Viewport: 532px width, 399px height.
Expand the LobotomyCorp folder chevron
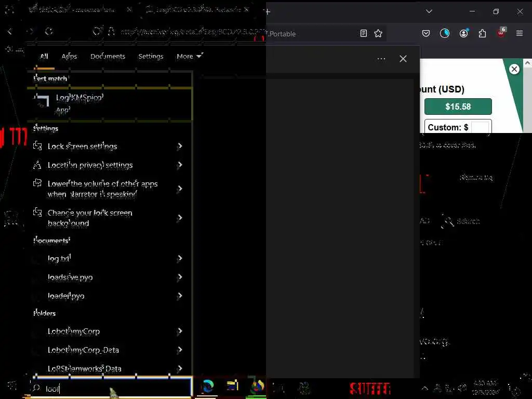pyautogui.click(x=180, y=331)
